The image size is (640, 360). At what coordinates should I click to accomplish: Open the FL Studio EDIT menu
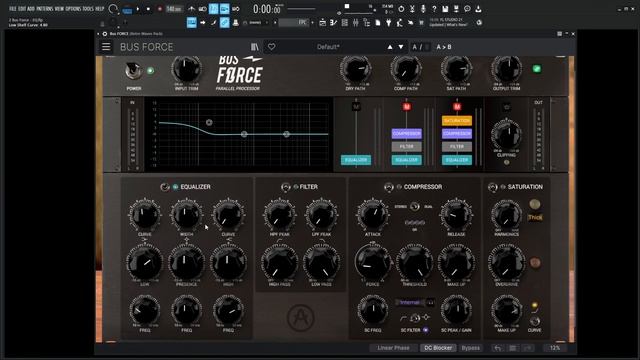click(x=22, y=8)
